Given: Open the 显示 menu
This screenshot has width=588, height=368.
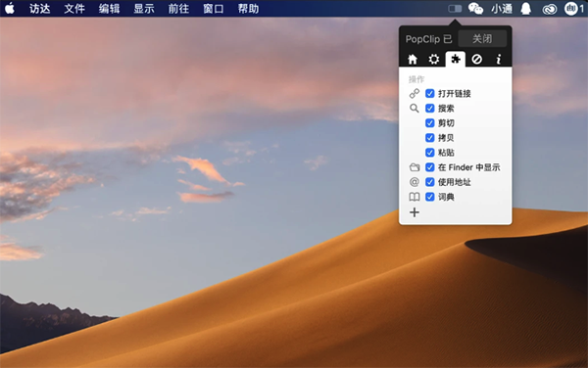Looking at the screenshot, I should click(x=144, y=8).
